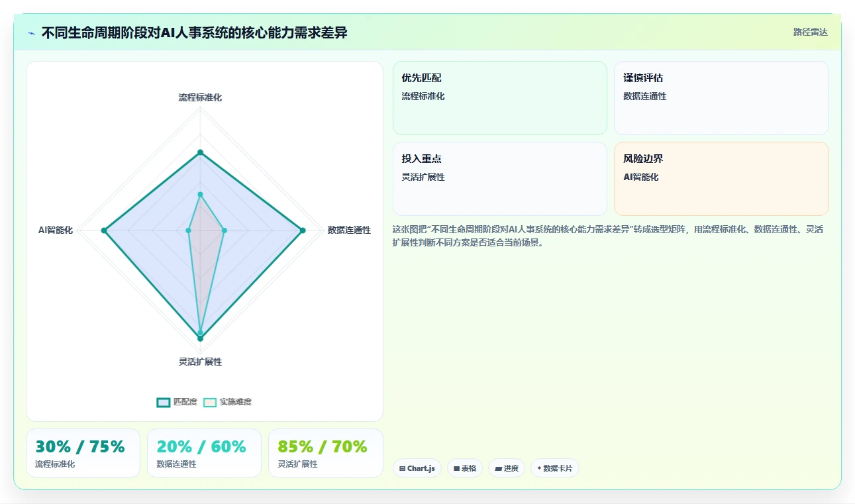
Task: Click the 表格 tag icon
Action: (x=456, y=468)
